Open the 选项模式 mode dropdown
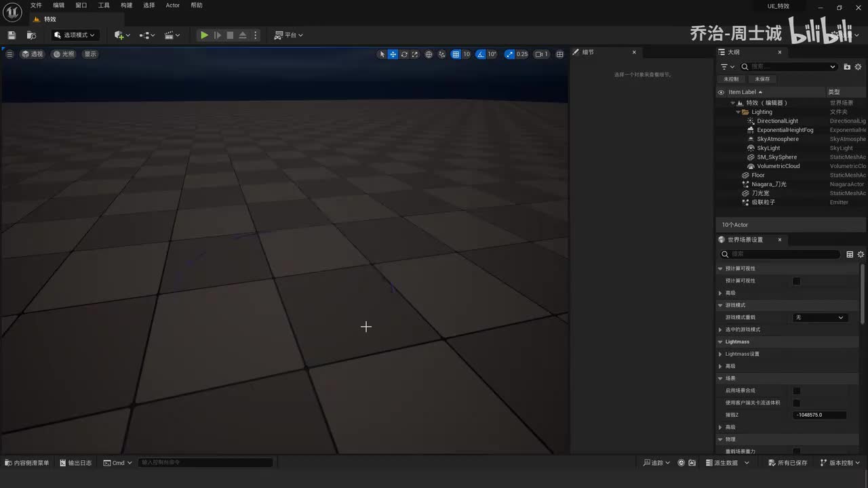Viewport: 868px width, 488px height. click(75, 35)
